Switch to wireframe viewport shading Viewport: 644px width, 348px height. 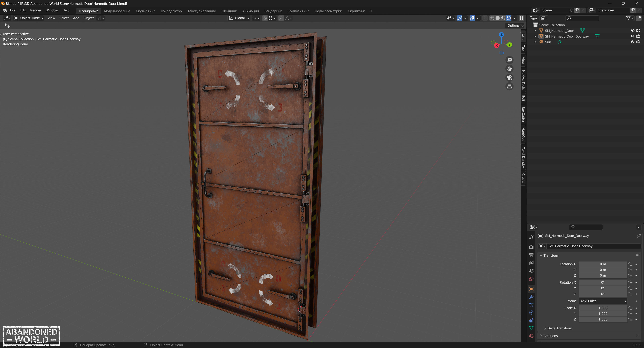(x=492, y=18)
